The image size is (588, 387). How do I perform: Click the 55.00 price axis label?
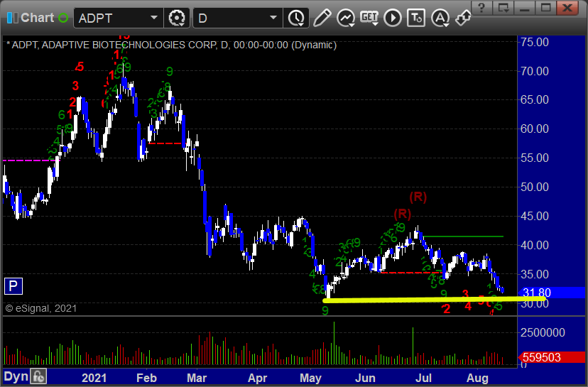pyautogui.click(x=534, y=158)
